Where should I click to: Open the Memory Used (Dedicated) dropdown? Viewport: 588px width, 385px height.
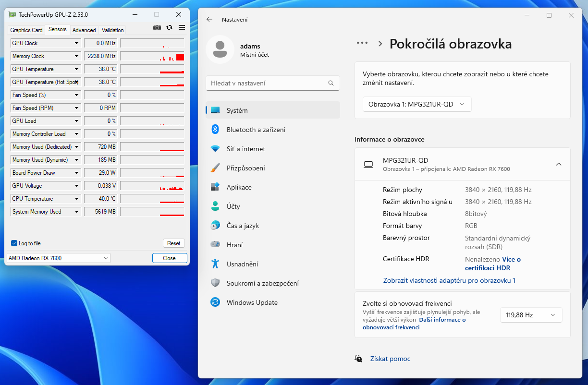76,147
